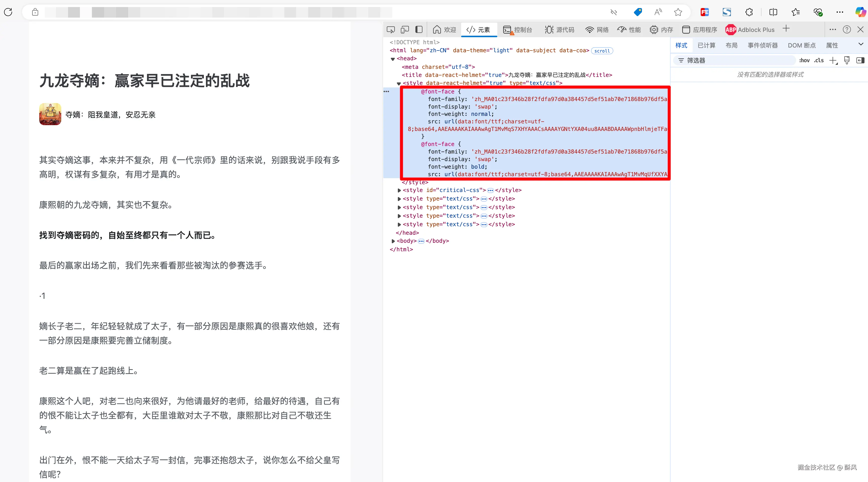Toggle split screen view icon
Screen dimensions: 868x482
pos(773,12)
